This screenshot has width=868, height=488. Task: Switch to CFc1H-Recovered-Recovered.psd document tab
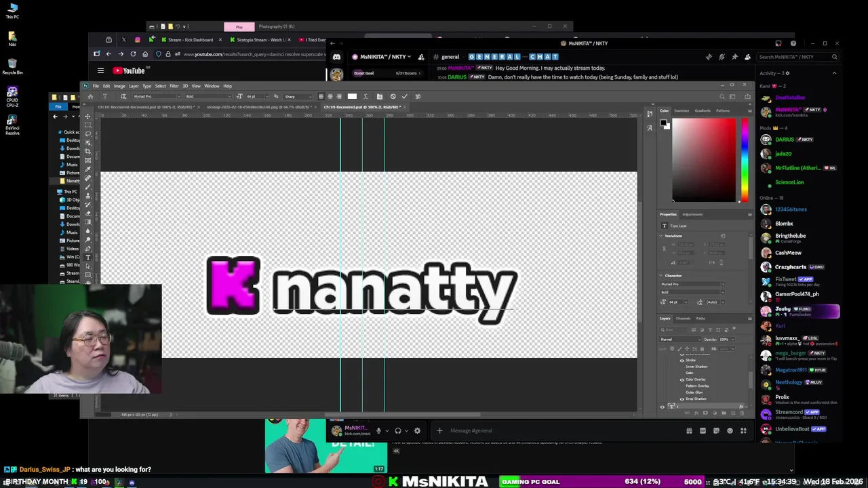point(146,107)
